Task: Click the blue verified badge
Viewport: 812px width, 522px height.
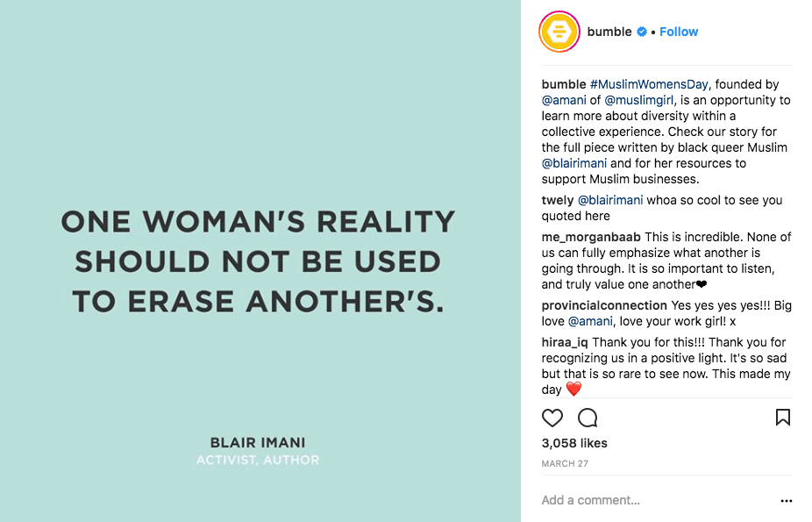Action: coord(642,32)
